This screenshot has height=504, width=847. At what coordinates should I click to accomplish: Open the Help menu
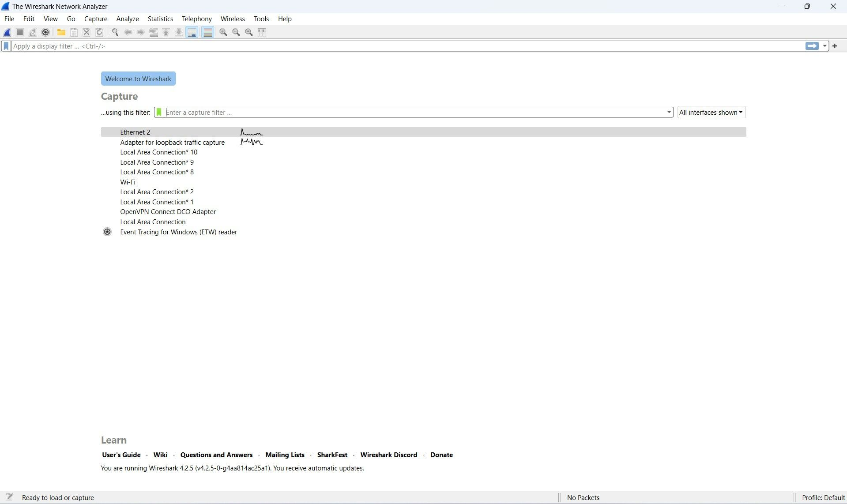pos(285,19)
